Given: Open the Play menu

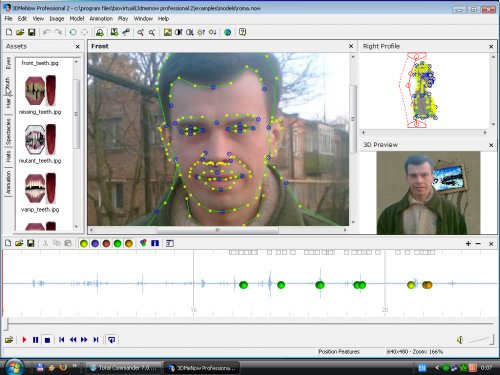Looking at the screenshot, I should click(123, 19).
